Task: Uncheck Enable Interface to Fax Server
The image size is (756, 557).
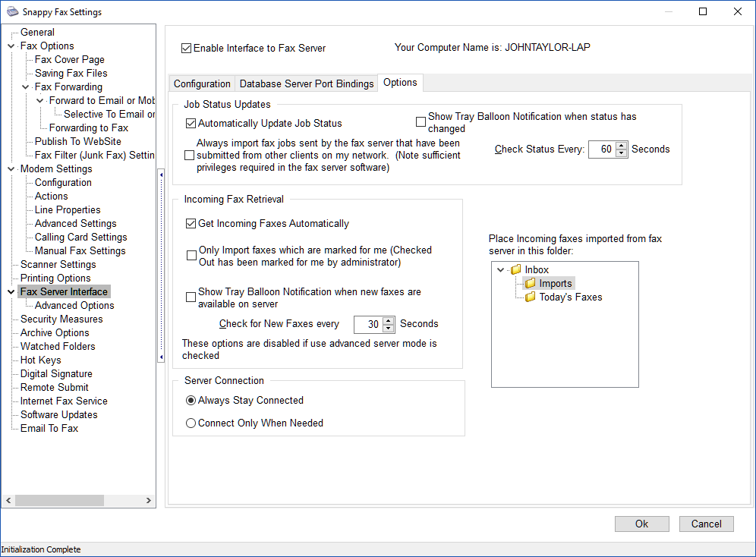Action: [187, 49]
